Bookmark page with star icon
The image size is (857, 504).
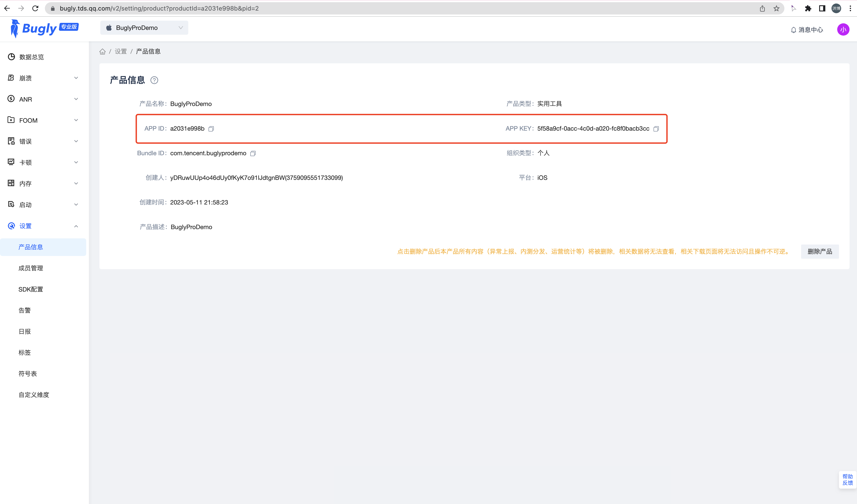[776, 9]
